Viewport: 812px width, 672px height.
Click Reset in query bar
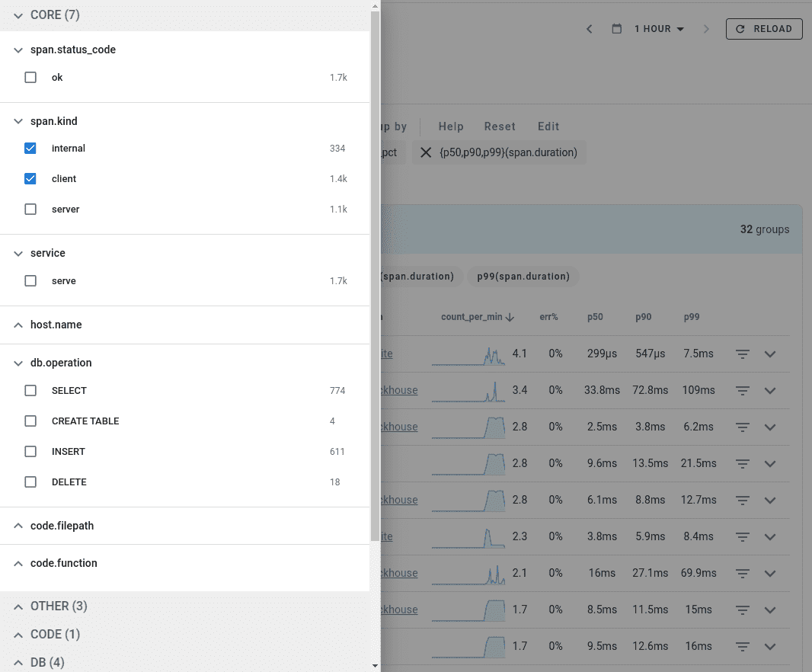(x=500, y=126)
